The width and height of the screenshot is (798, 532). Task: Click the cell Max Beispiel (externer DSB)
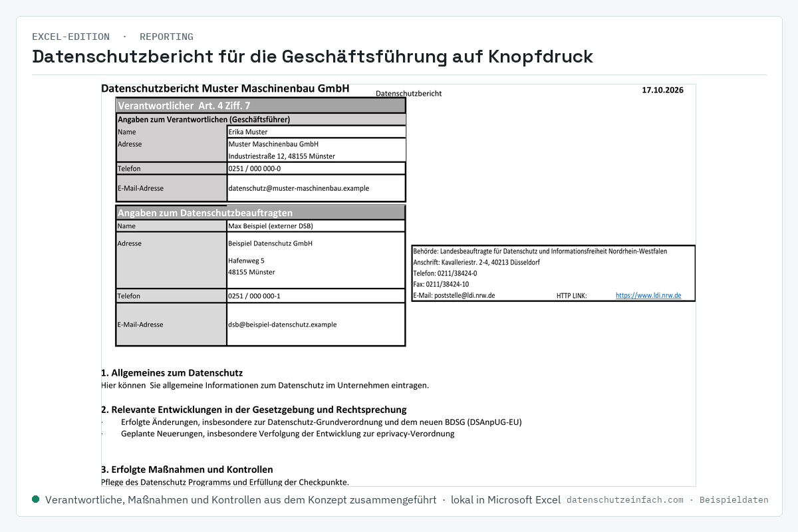[316, 226]
